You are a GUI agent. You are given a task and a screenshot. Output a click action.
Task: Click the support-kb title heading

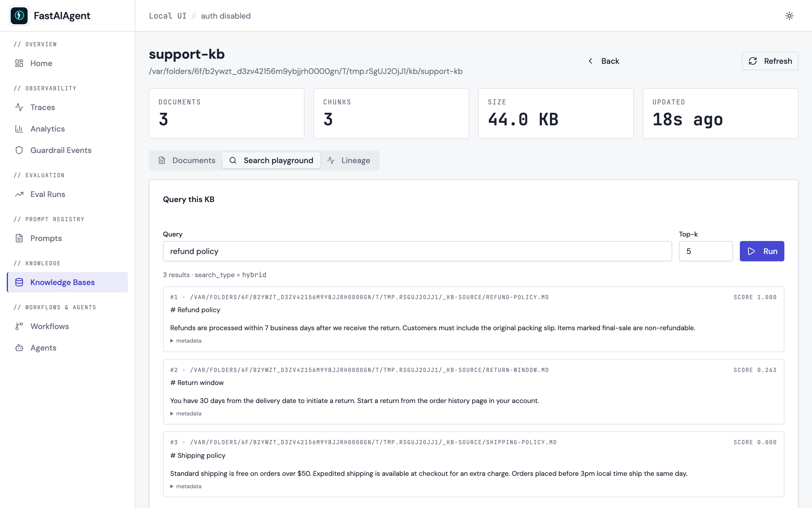pyautogui.click(x=187, y=54)
